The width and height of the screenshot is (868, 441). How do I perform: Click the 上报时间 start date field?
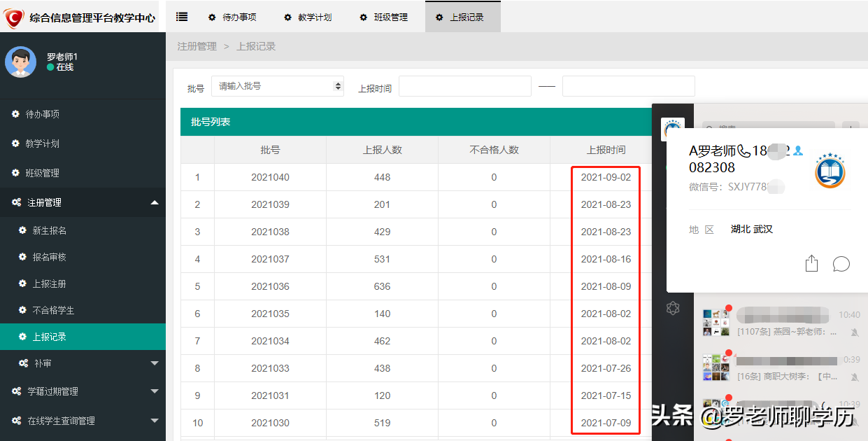tap(465, 86)
